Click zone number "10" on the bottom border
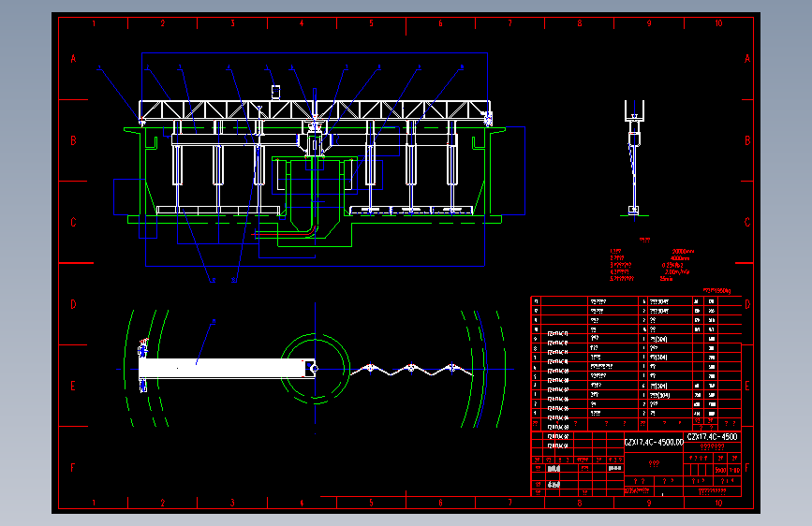Screen dimensions: 812x526 tap(718, 503)
